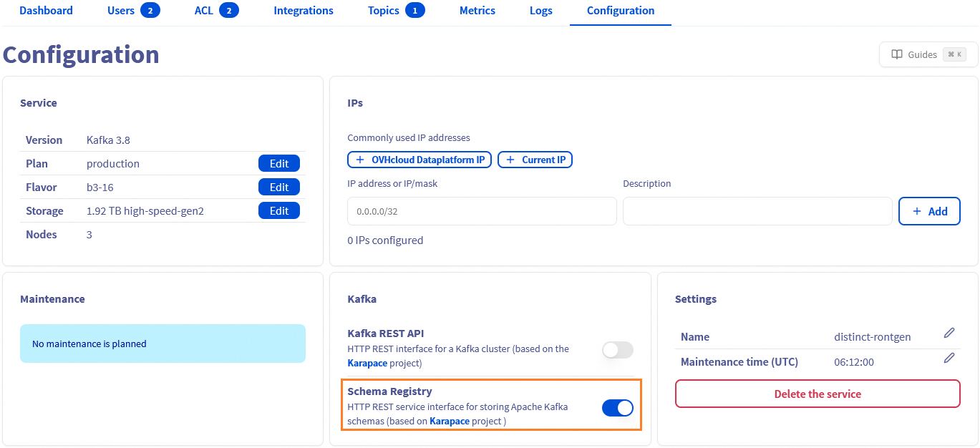Image resolution: width=980 pixels, height=448 pixels.
Task: Click the plus on the Add button
Action: tap(916, 210)
